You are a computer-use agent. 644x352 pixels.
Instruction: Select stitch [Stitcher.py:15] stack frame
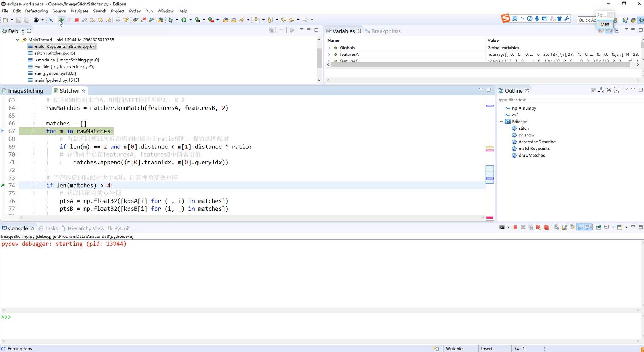point(51,53)
